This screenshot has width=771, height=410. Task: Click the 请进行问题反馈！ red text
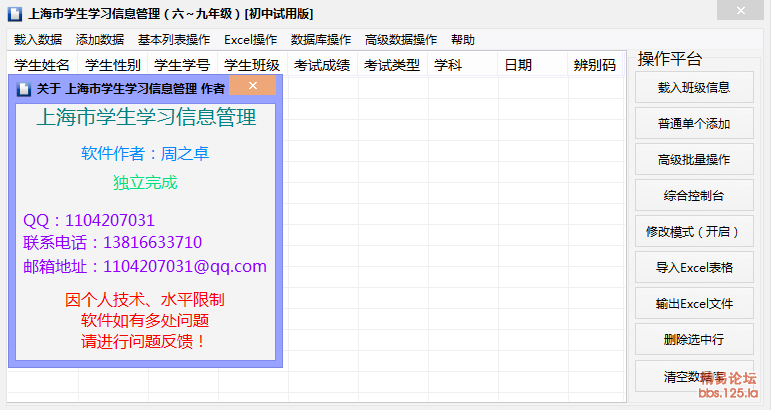click(x=145, y=341)
